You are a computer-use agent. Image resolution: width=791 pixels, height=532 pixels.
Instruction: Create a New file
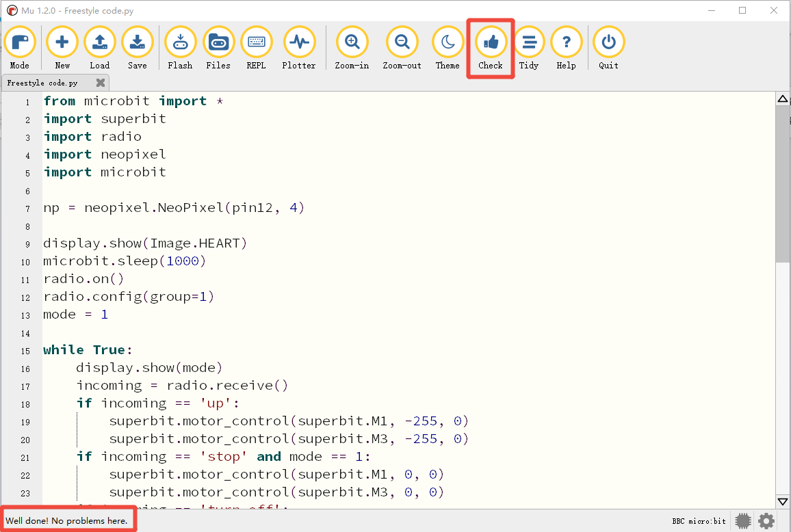pyautogui.click(x=62, y=48)
